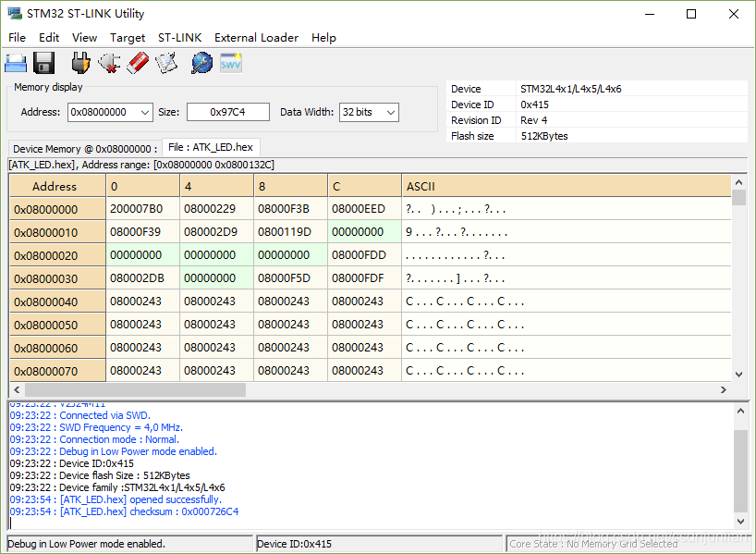Click status bar 'Debug in Low Power mode enabled.'
The width and height of the screenshot is (756, 554).
pyautogui.click(x=129, y=544)
